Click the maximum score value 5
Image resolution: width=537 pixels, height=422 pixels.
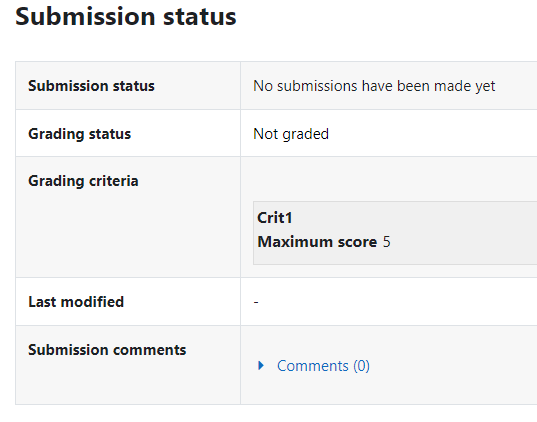click(387, 242)
